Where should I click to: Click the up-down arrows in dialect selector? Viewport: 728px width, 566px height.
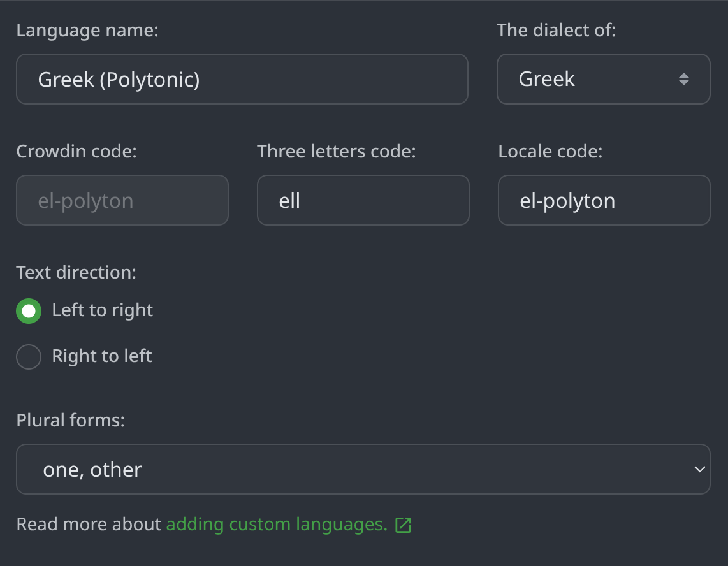click(683, 79)
